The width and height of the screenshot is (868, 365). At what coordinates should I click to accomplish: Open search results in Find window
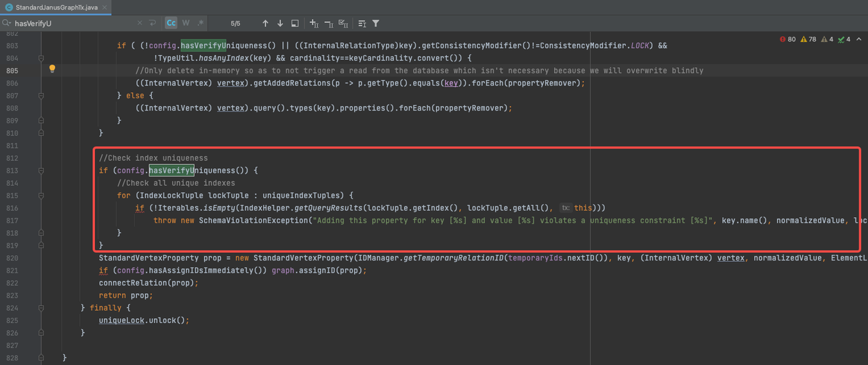point(295,23)
